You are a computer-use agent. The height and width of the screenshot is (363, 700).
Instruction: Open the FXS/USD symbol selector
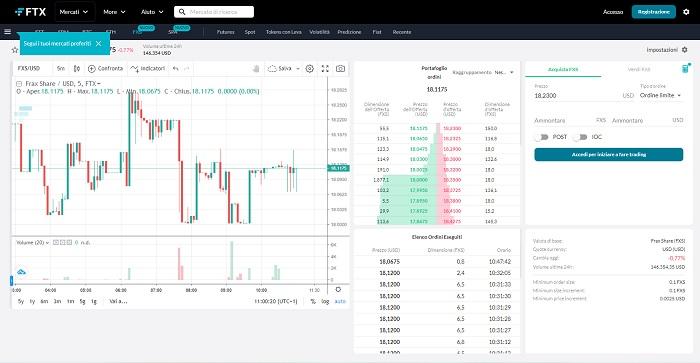29,68
